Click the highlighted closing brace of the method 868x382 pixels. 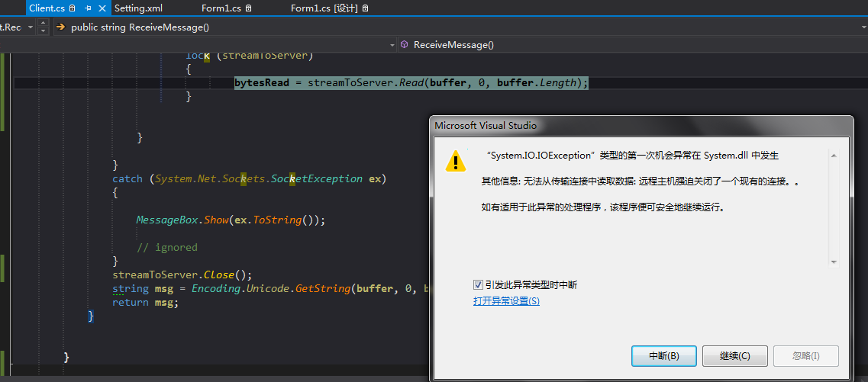point(92,316)
